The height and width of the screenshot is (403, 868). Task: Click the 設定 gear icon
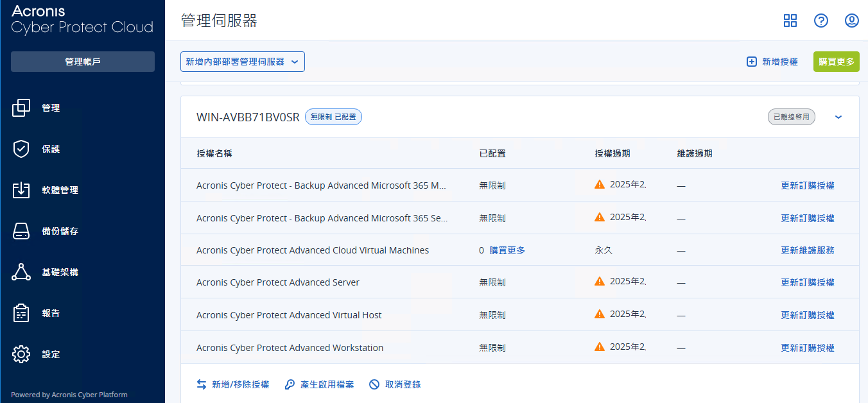(x=21, y=354)
